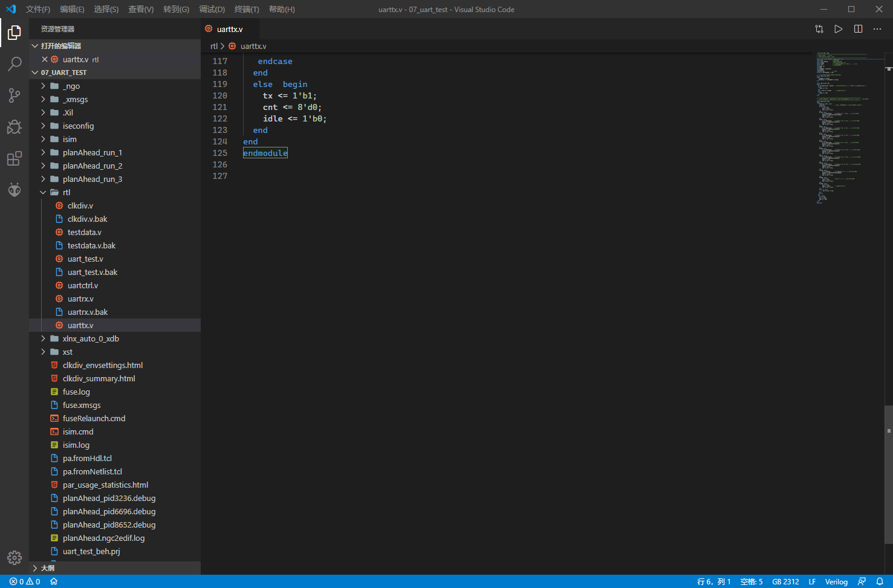This screenshot has height=588, width=893.
Task: Open the 查看(V) menu
Action: (x=141, y=9)
